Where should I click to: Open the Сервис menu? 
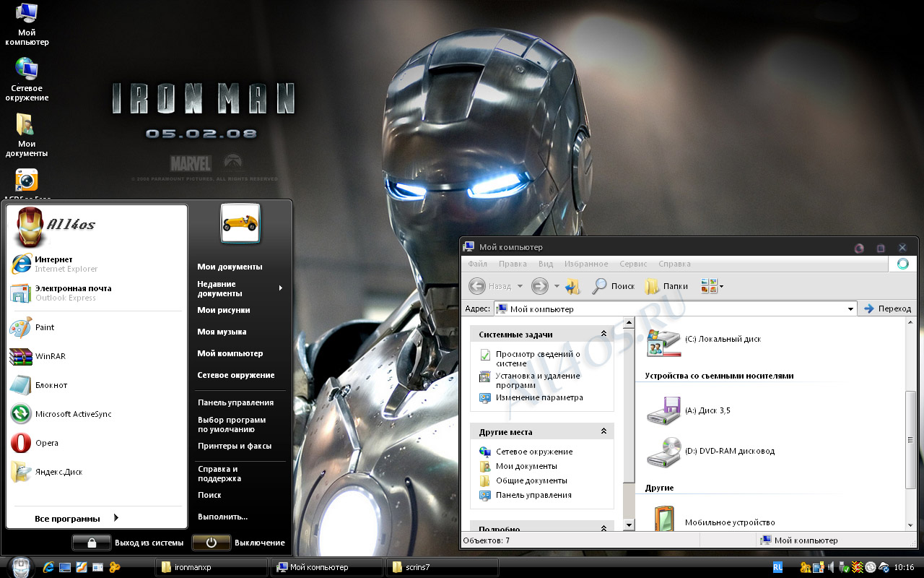click(x=633, y=264)
